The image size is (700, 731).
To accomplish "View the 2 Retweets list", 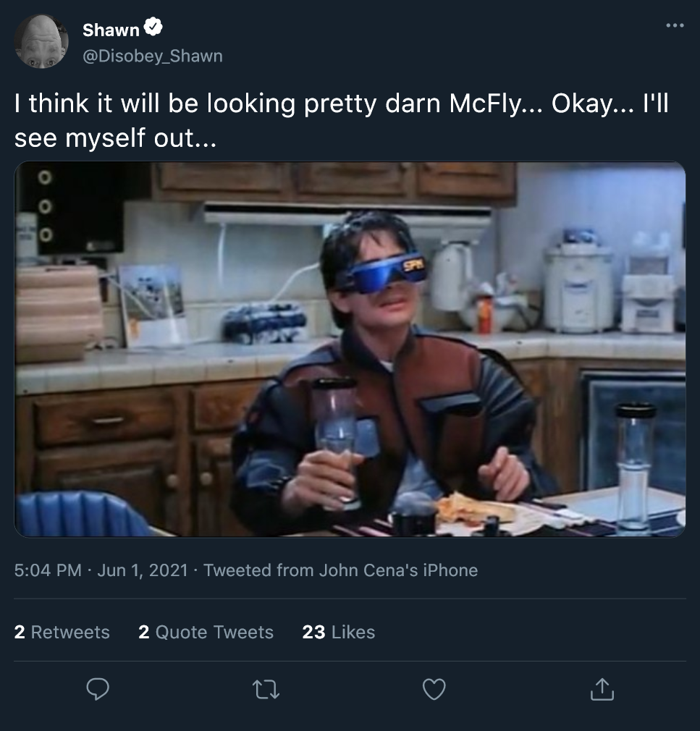I will tap(62, 632).
